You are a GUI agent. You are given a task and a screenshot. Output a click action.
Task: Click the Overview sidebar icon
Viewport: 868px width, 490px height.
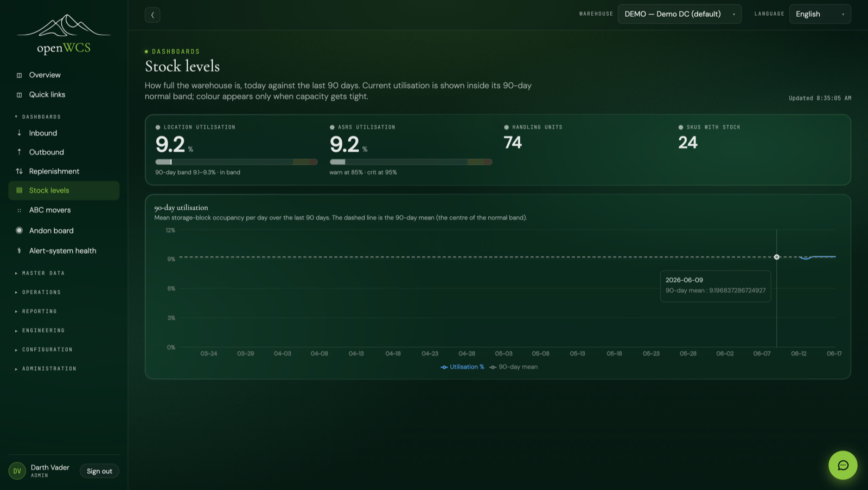point(20,75)
